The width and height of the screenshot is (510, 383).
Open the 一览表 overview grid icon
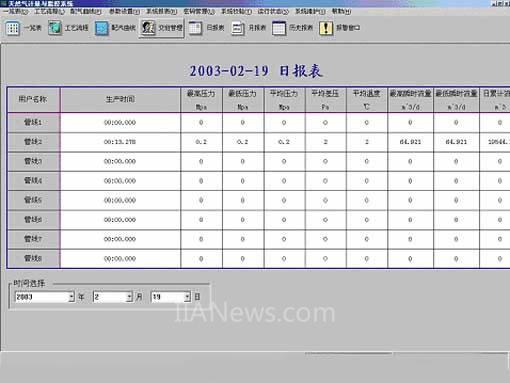[13, 28]
